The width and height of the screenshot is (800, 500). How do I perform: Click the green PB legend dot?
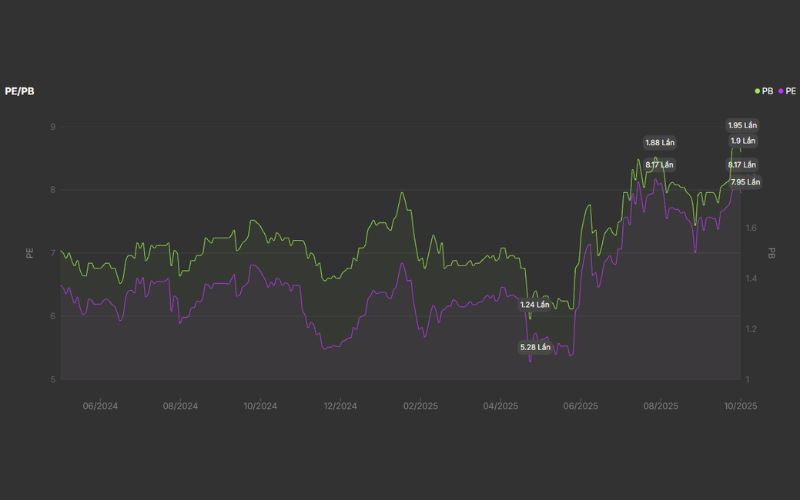[x=757, y=91]
